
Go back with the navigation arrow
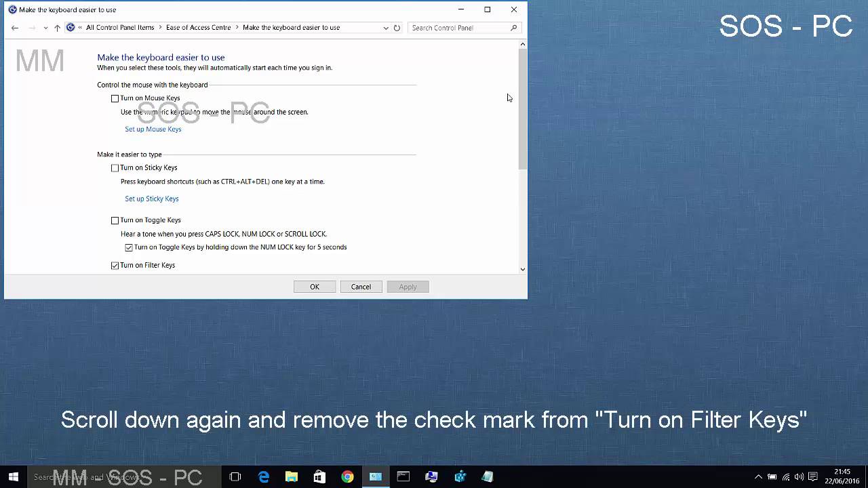click(x=15, y=28)
